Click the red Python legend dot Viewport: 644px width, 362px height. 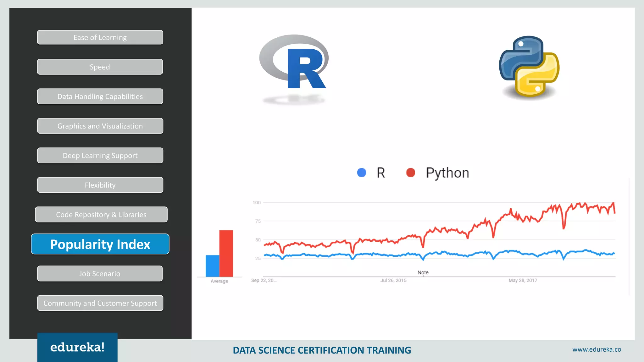click(x=411, y=173)
